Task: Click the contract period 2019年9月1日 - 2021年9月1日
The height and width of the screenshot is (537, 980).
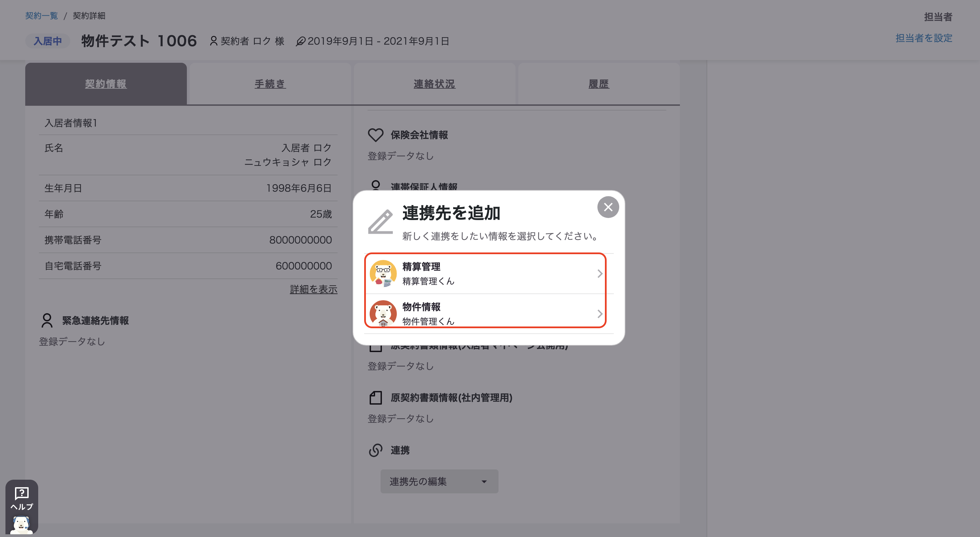Action: click(x=378, y=41)
